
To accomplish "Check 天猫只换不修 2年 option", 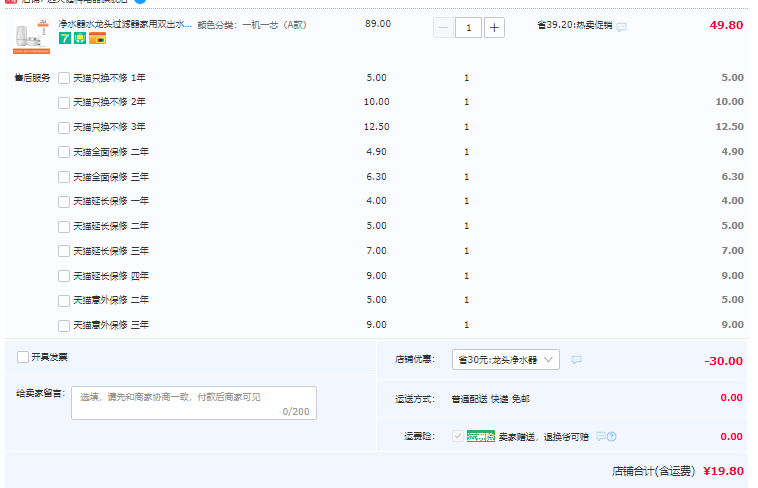I will (x=64, y=103).
